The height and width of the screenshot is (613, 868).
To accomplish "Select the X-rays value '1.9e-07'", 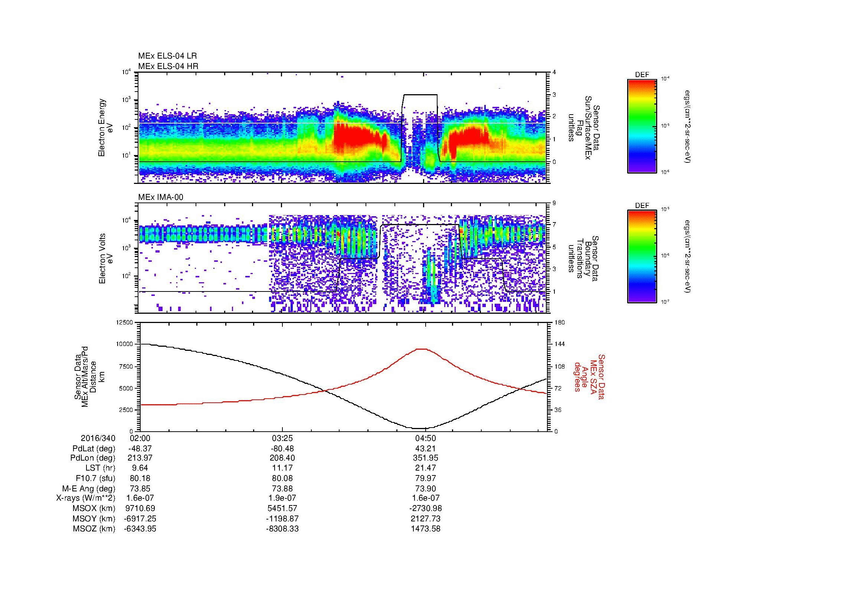I will [x=282, y=498].
